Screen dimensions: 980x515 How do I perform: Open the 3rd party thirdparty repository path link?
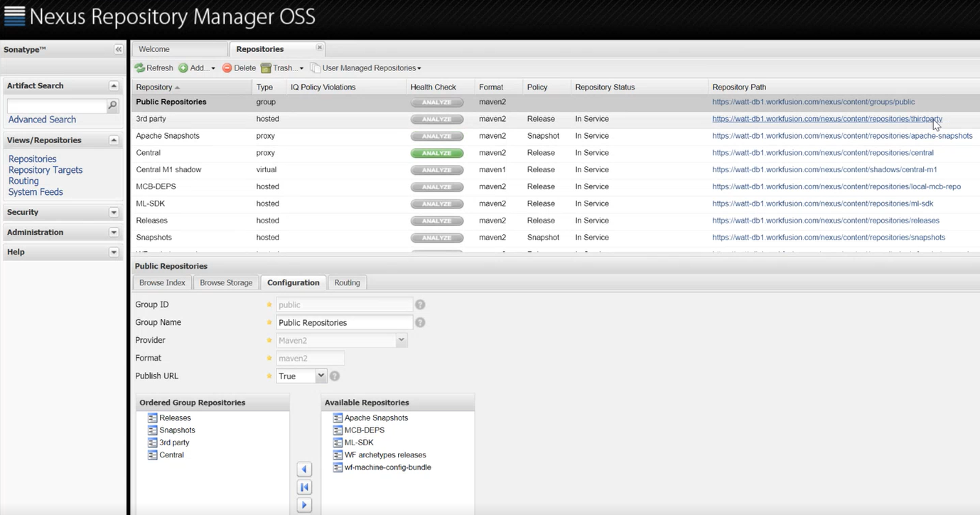tap(827, 119)
